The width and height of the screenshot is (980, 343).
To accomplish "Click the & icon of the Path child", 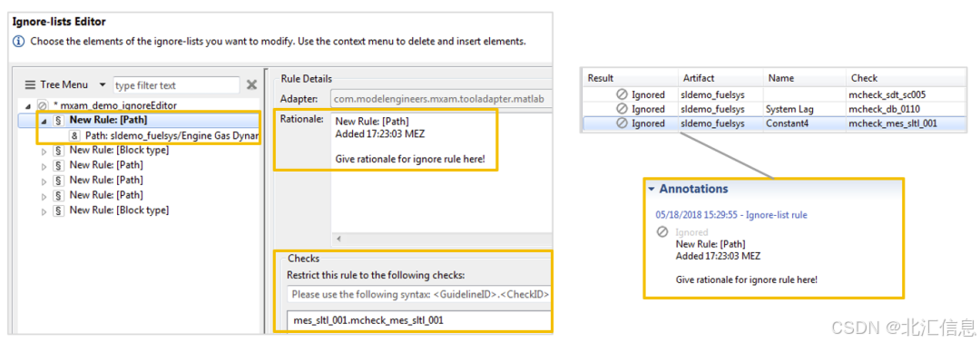I will click(75, 135).
